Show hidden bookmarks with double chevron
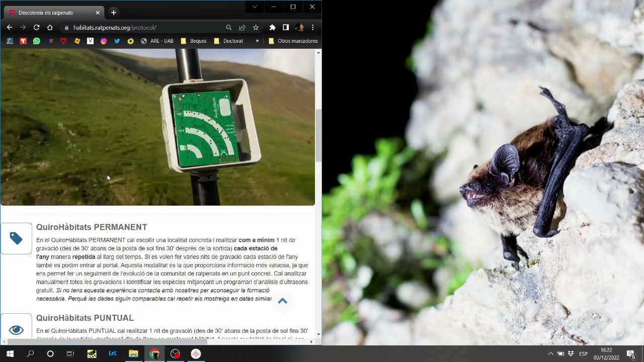Image resolution: width=644 pixels, height=362 pixels. (x=257, y=41)
